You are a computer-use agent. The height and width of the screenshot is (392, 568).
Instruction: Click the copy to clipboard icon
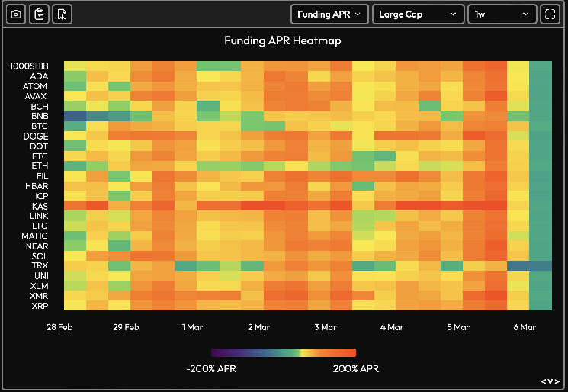pyautogui.click(x=39, y=14)
